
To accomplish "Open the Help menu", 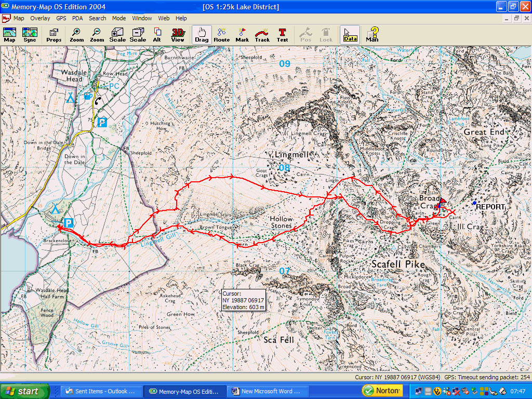I will click(181, 18).
